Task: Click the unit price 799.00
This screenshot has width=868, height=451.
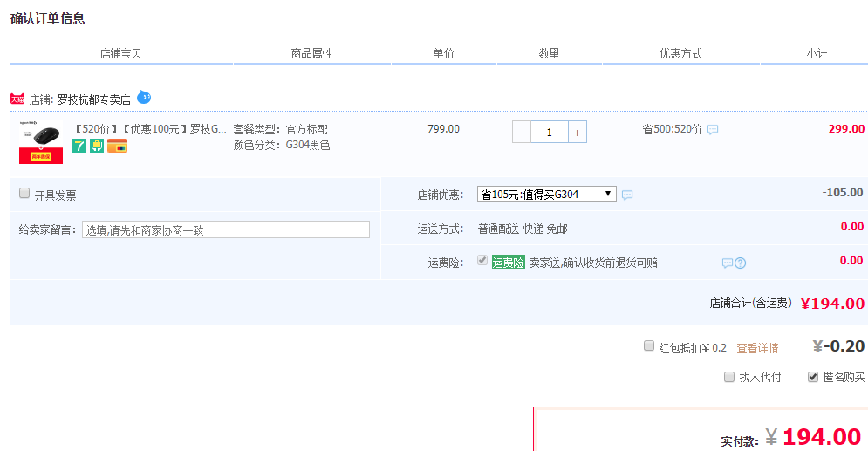Action: (443, 129)
